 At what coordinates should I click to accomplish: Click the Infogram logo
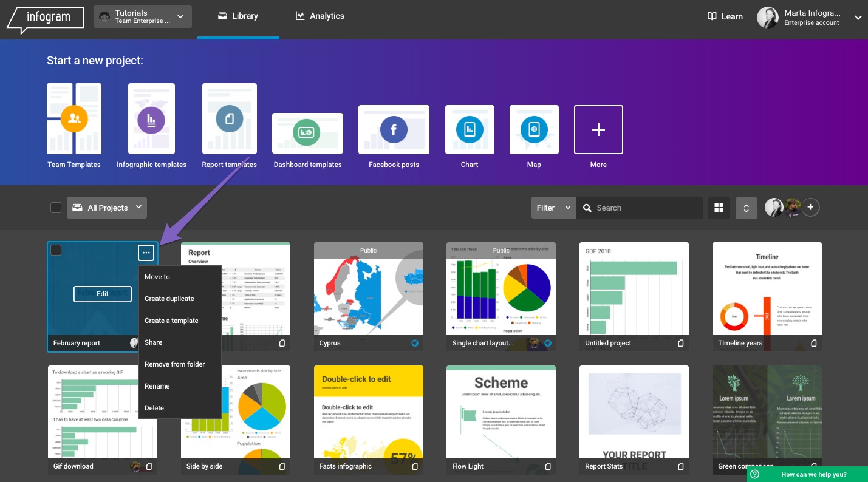[x=46, y=18]
